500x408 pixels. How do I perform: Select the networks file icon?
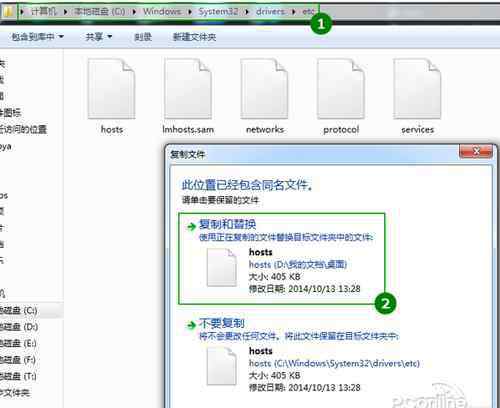tap(265, 89)
